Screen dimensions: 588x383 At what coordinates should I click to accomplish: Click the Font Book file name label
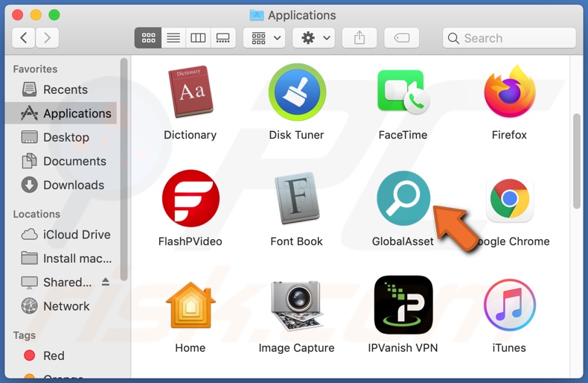tap(296, 241)
